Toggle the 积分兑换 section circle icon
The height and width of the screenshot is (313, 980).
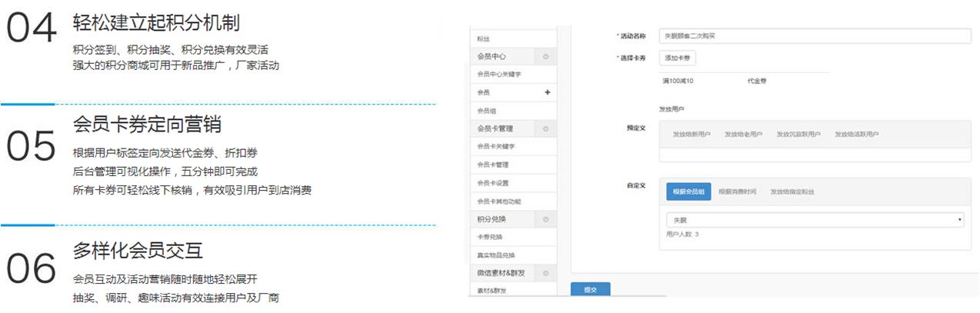[x=546, y=219]
